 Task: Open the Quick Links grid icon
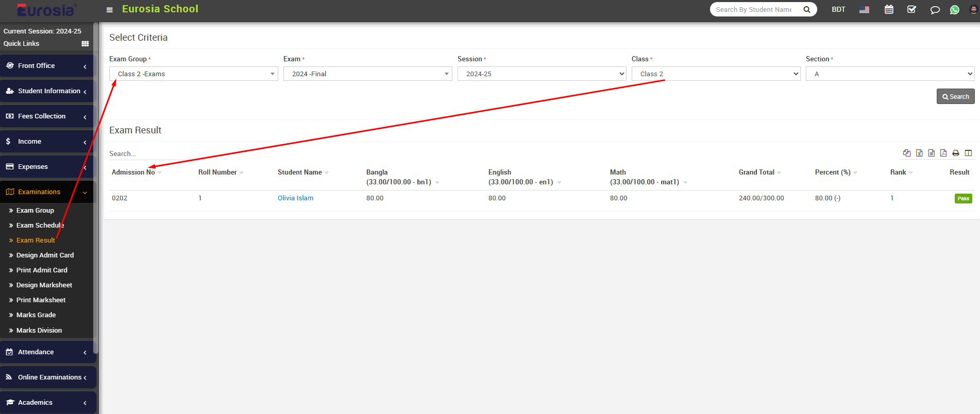[85, 44]
